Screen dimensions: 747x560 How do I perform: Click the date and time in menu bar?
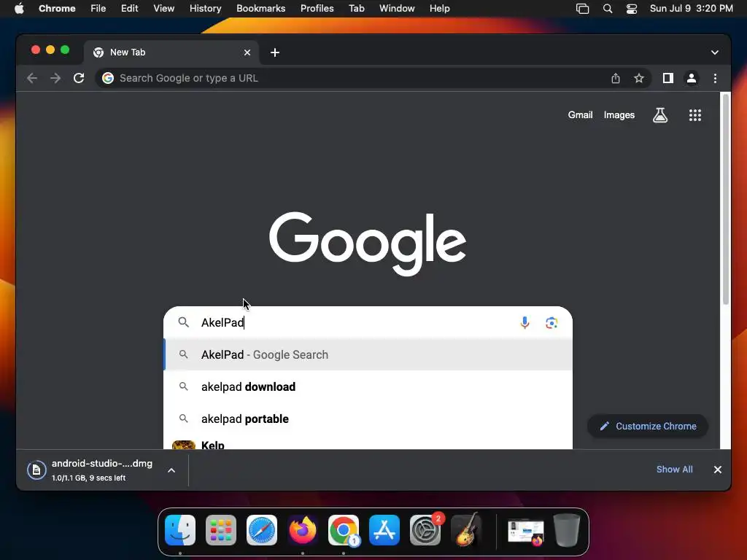tap(691, 9)
